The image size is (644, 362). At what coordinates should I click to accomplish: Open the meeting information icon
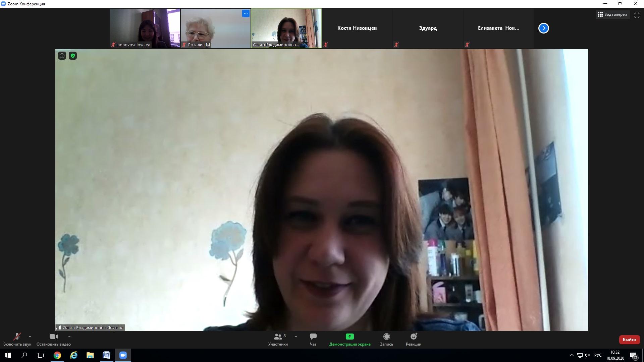pyautogui.click(x=62, y=56)
